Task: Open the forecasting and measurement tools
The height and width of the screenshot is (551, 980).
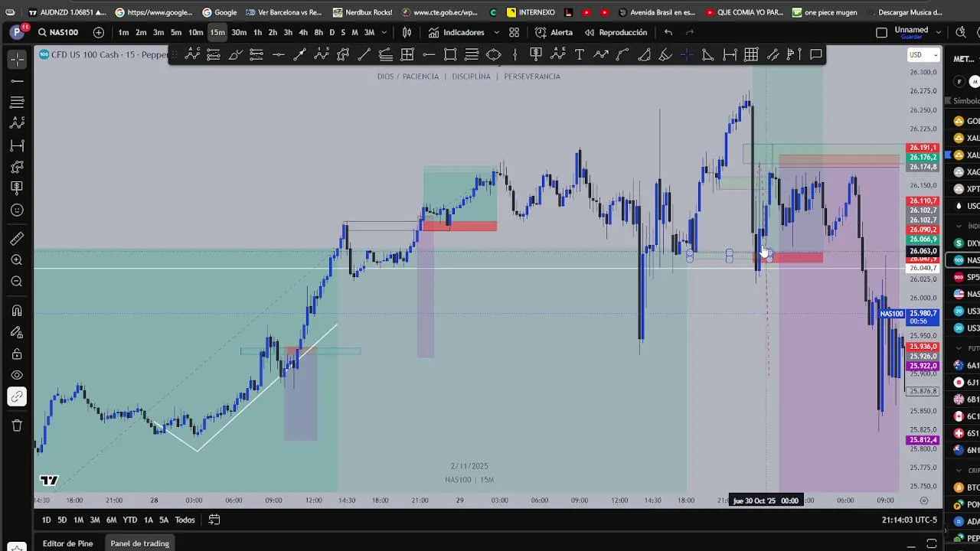Action: [17, 145]
